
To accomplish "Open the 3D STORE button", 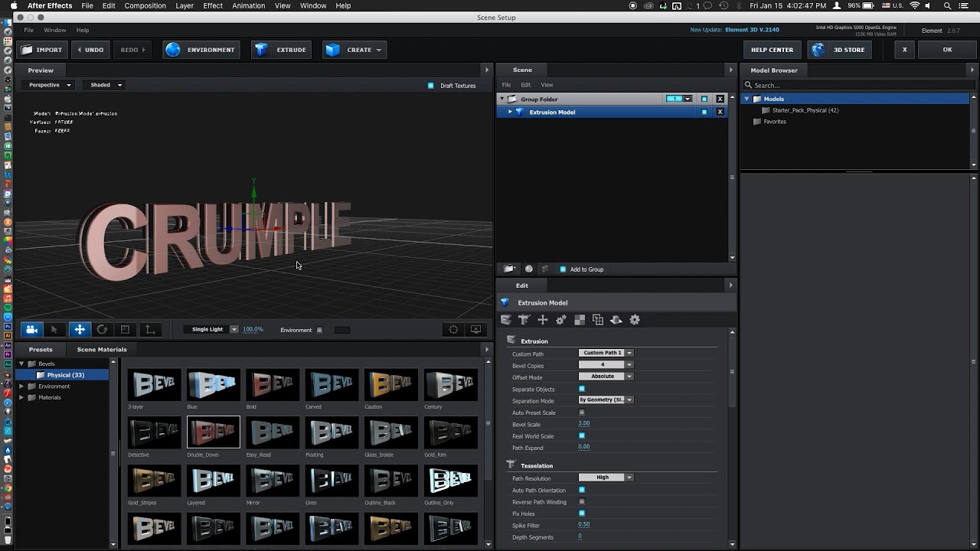I will 840,50.
